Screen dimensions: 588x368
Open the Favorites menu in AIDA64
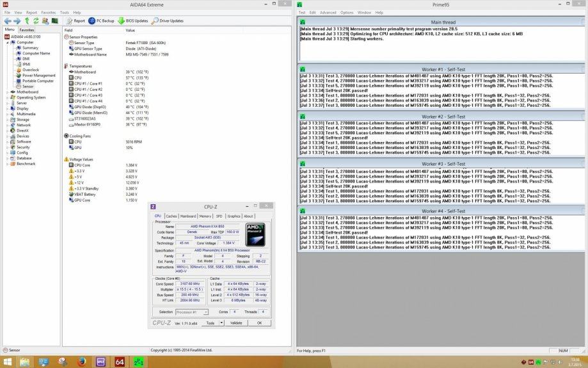pos(49,12)
